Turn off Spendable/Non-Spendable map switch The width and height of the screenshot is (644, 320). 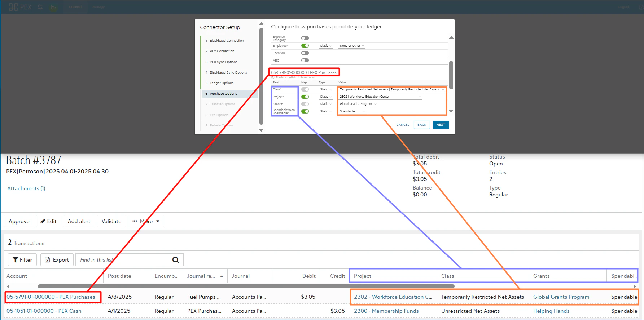[x=305, y=111]
